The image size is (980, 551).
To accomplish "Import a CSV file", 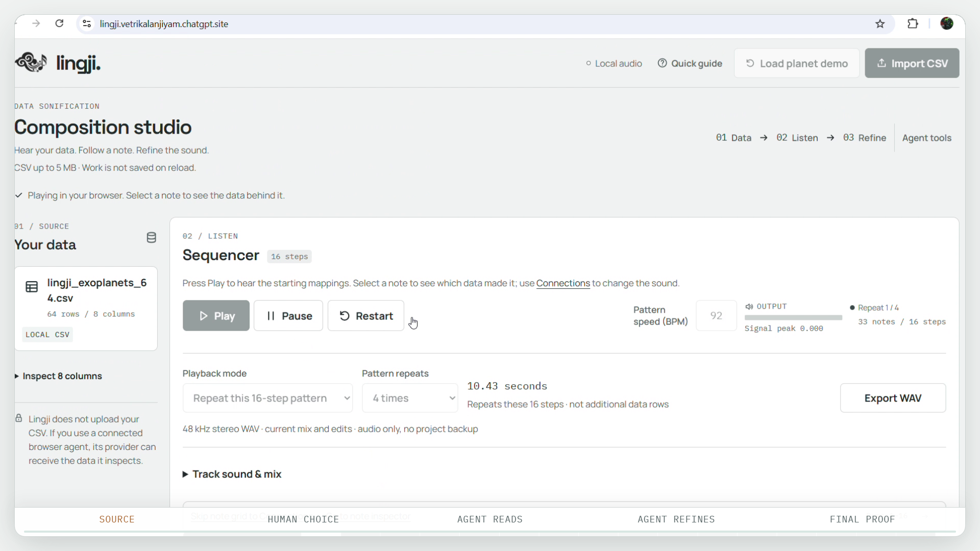I will 912,63.
